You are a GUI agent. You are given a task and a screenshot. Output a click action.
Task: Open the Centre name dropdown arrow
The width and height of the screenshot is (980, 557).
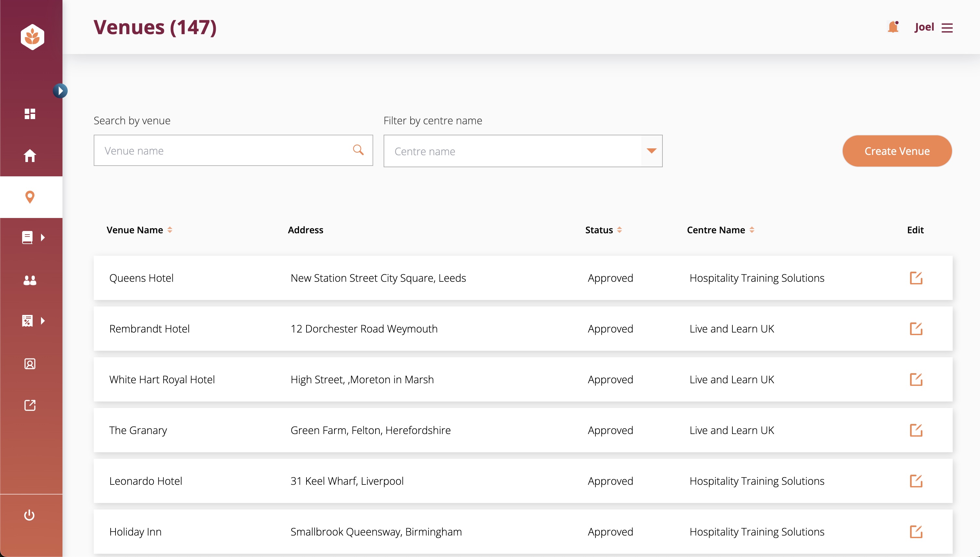pyautogui.click(x=651, y=151)
